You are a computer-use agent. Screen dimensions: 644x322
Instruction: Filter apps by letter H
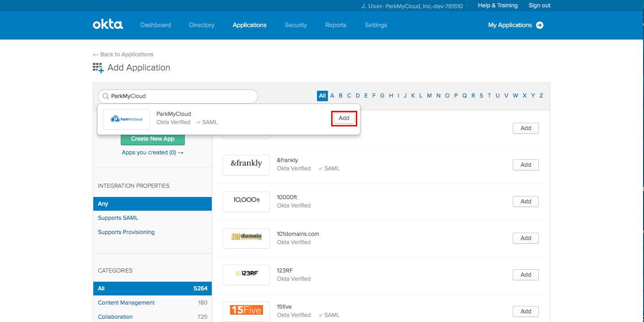click(391, 96)
